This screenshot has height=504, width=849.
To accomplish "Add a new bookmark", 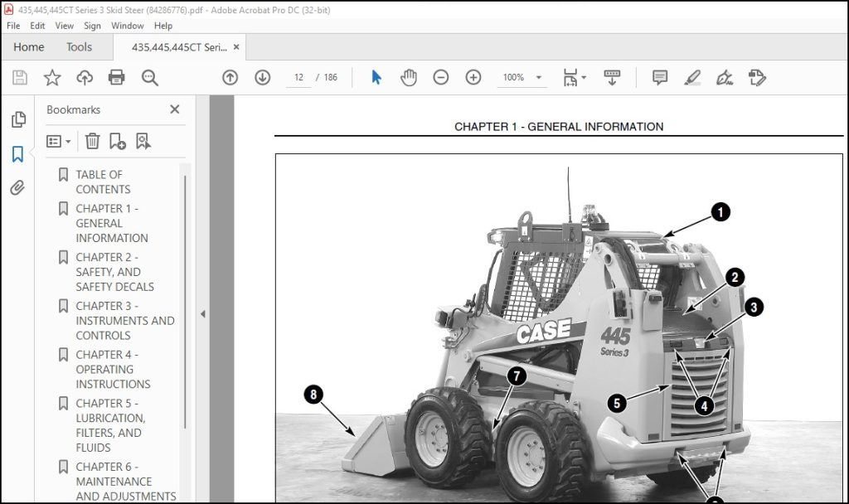I will pyautogui.click(x=117, y=141).
